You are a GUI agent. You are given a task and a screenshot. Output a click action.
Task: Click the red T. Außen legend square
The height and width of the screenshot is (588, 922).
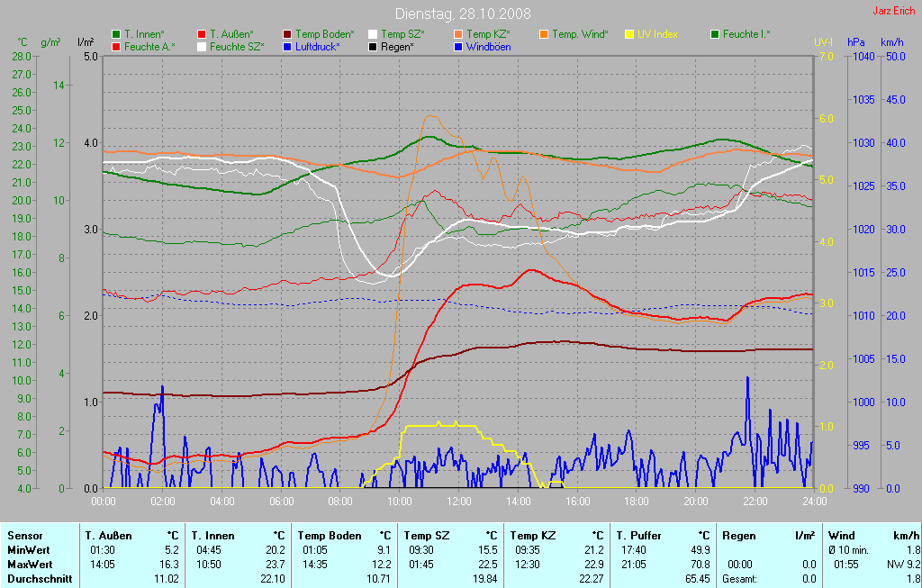pos(202,34)
